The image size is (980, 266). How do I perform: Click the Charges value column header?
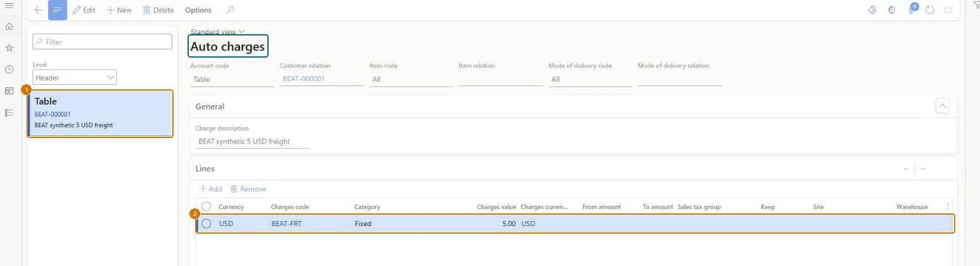point(496,207)
